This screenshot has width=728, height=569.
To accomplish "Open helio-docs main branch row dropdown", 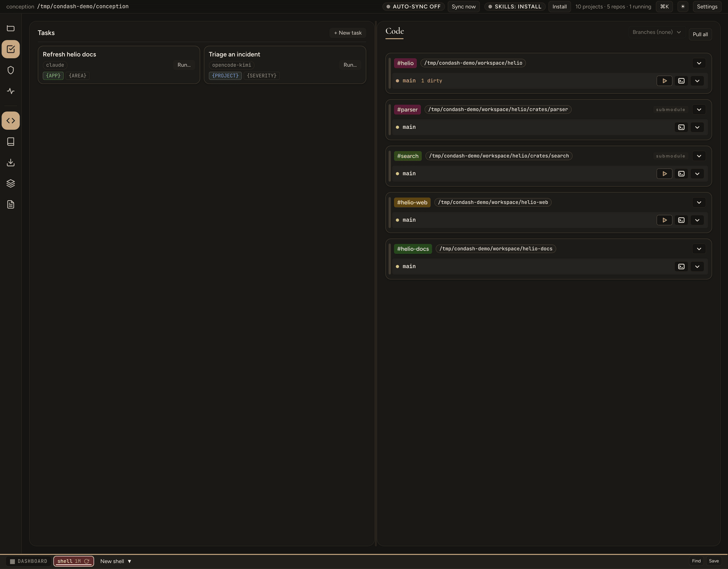I will [697, 266].
